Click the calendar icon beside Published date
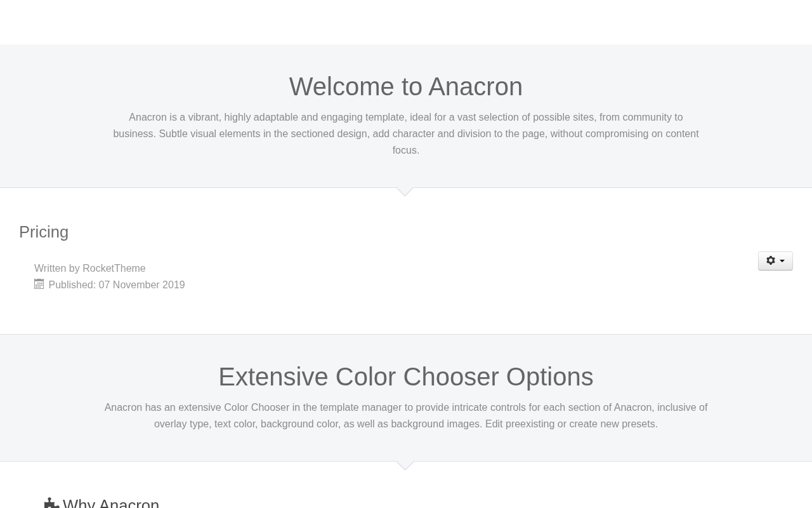This screenshot has width=812, height=508. pos(39,284)
